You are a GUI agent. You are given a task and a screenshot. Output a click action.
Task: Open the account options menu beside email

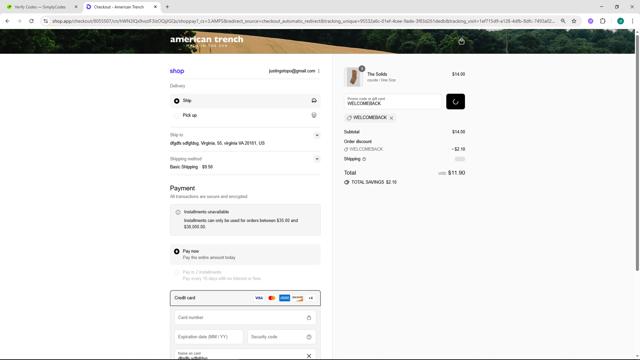pos(319,71)
